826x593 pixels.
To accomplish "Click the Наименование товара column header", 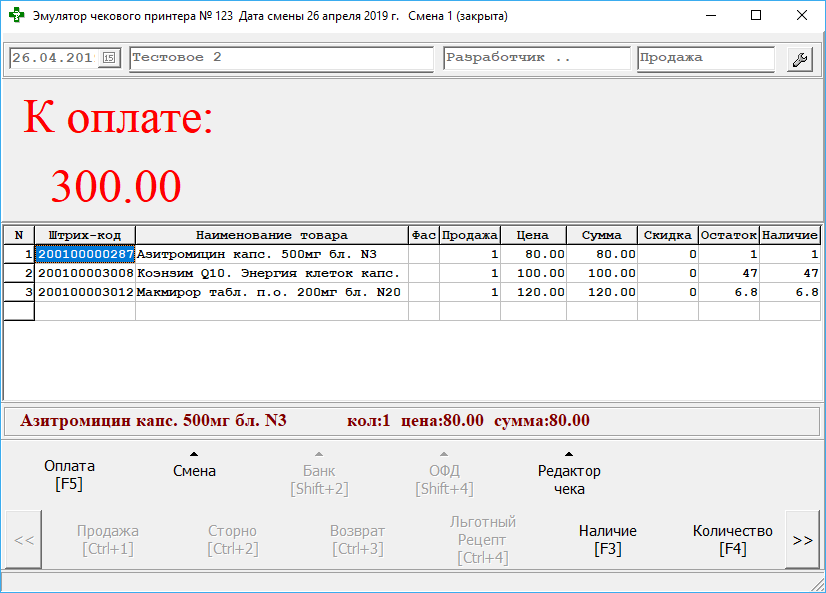I will click(x=271, y=235).
